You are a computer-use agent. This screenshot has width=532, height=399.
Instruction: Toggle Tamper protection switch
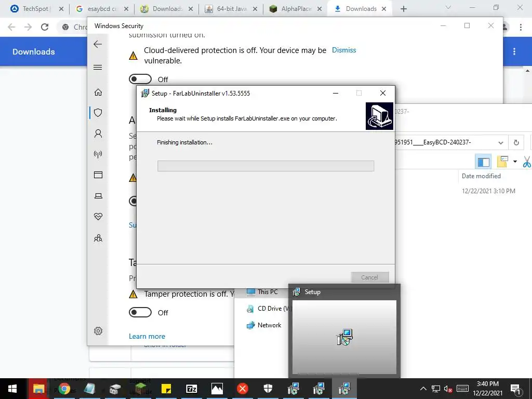140,312
